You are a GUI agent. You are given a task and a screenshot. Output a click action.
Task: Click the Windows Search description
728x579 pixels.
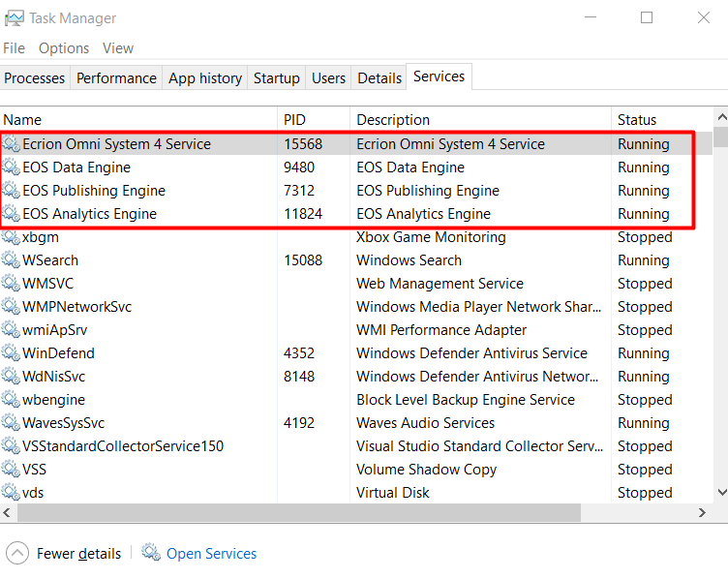pos(409,260)
